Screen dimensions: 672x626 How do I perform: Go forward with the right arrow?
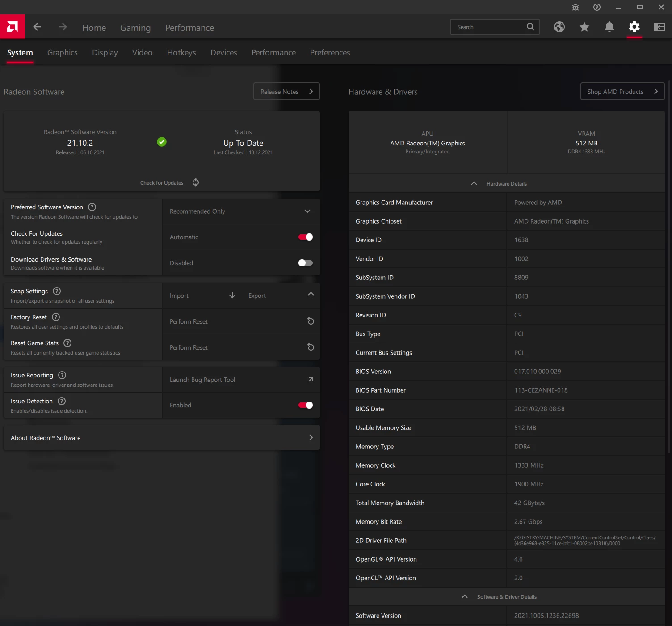pyautogui.click(x=63, y=27)
